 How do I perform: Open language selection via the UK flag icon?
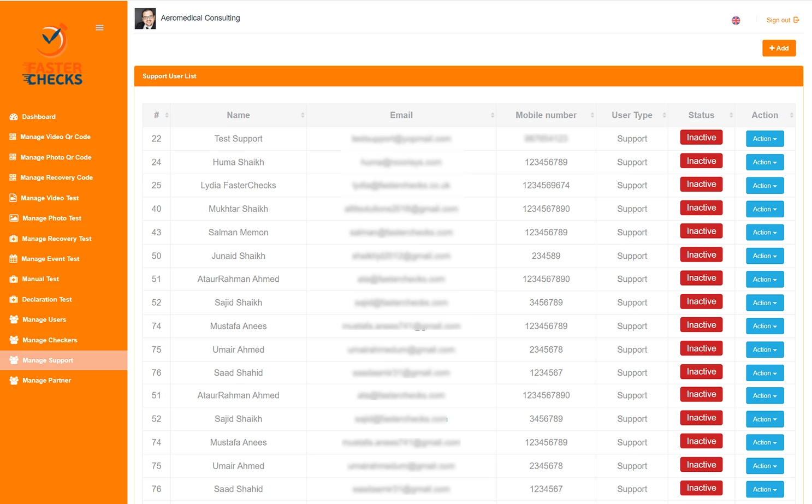point(736,20)
